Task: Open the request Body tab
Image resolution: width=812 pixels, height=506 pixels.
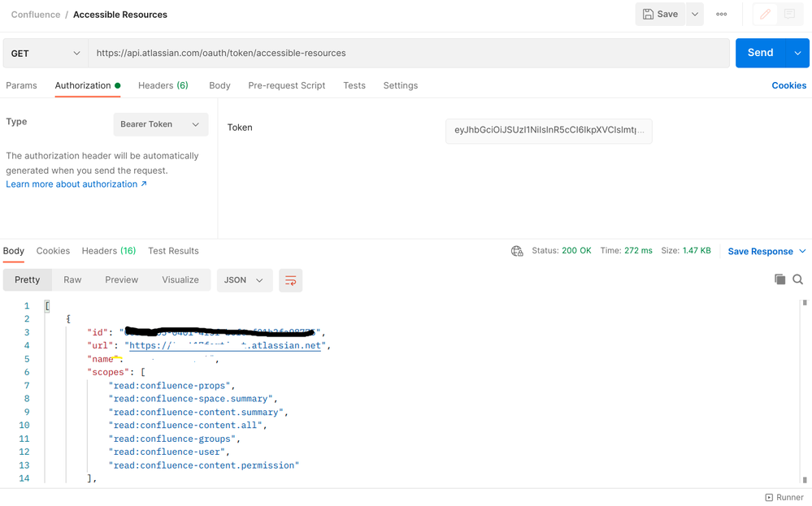Action: coord(219,85)
